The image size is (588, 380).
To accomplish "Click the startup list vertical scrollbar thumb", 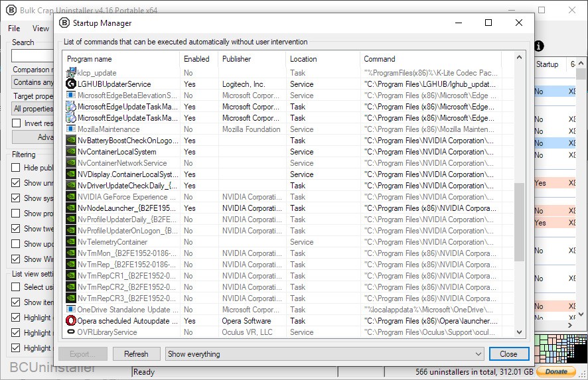I will [x=519, y=222].
